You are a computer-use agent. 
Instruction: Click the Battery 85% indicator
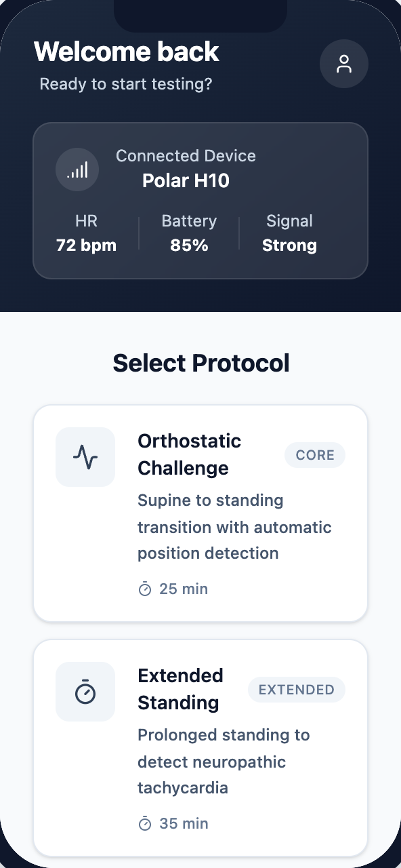click(x=189, y=233)
